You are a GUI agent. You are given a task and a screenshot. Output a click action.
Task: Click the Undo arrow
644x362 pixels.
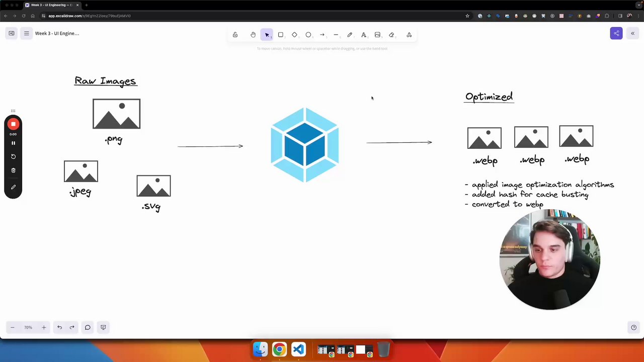tap(59, 327)
